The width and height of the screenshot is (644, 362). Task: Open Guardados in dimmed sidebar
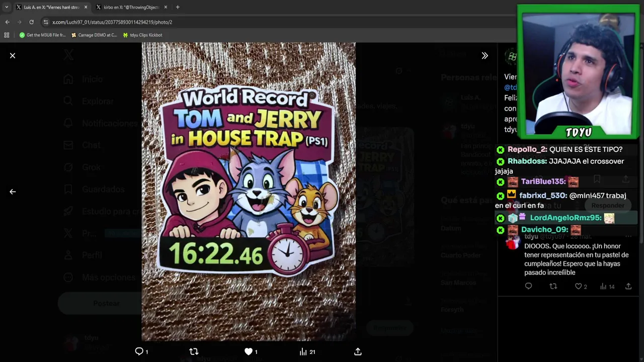pos(94,189)
